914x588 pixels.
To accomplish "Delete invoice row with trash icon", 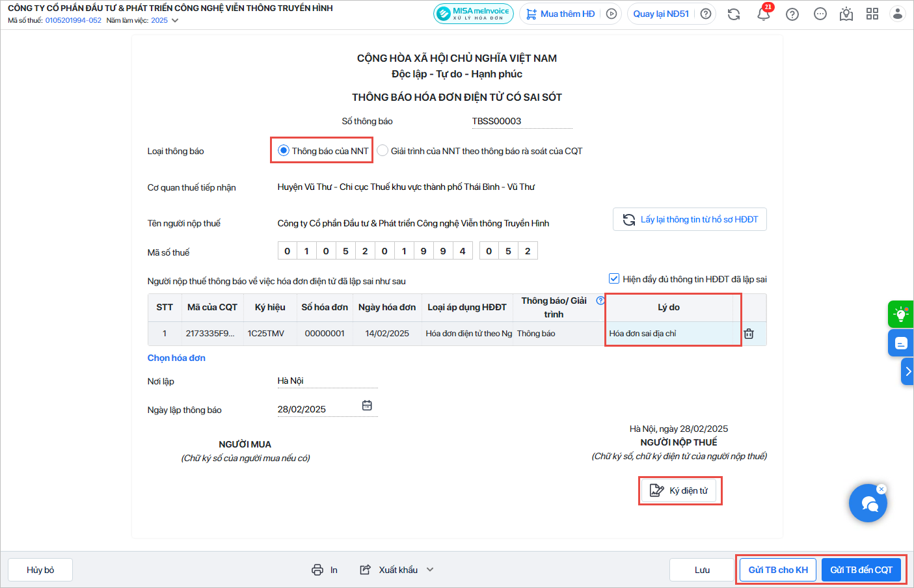I will click(x=749, y=334).
